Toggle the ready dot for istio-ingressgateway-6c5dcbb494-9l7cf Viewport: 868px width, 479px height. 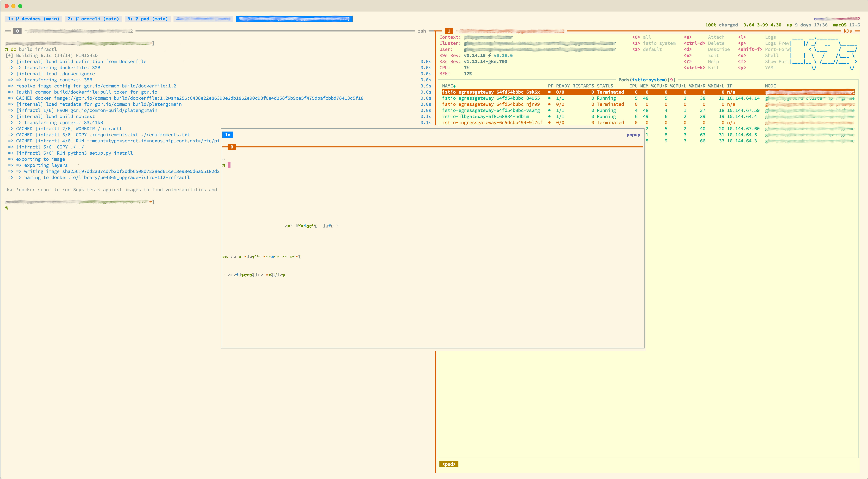point(549,123)
